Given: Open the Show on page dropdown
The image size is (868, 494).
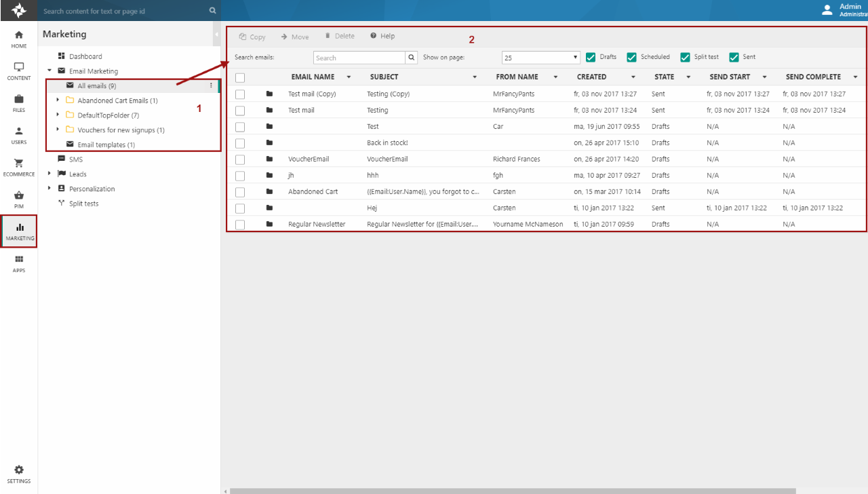Looking at the screenshot, I should tap(540, 58).
